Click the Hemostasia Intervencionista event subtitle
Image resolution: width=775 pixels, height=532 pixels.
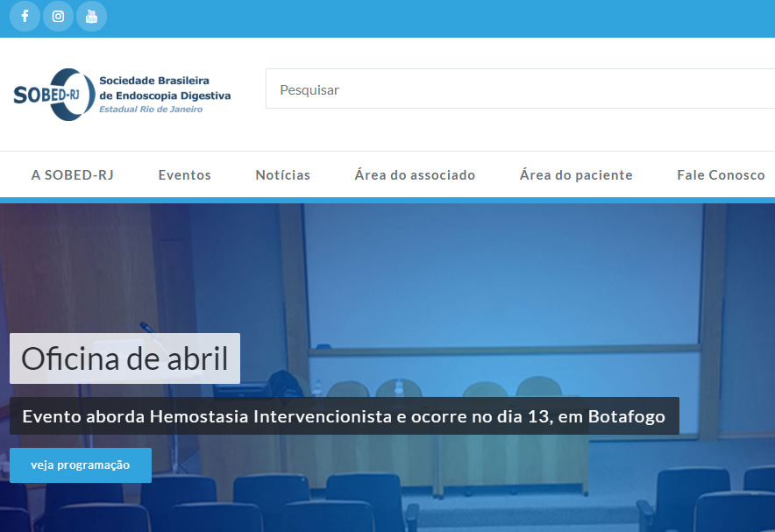[344, 416]
